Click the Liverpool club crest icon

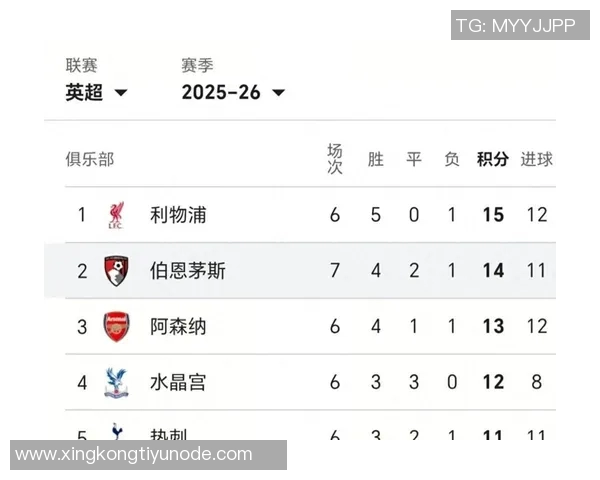116,215
